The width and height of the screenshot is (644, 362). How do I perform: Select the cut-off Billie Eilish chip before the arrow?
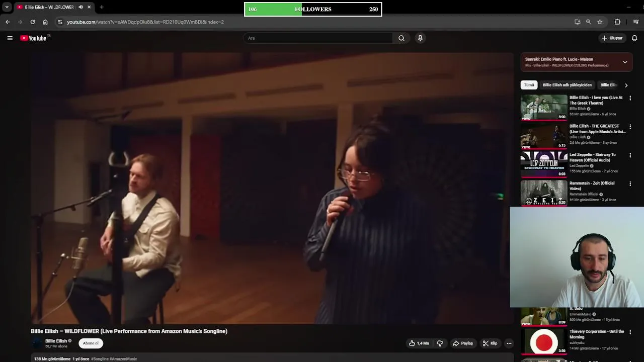608,85
